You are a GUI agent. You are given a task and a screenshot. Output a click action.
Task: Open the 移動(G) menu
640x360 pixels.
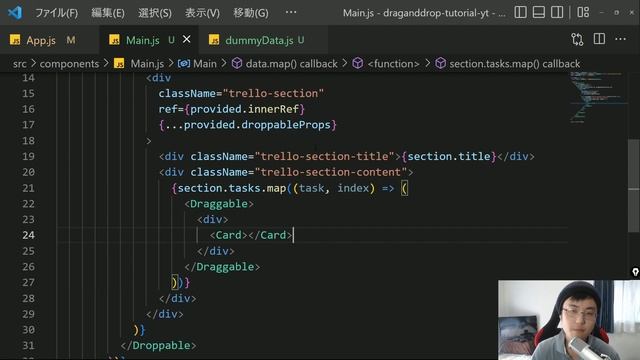[x=251, y=13]
